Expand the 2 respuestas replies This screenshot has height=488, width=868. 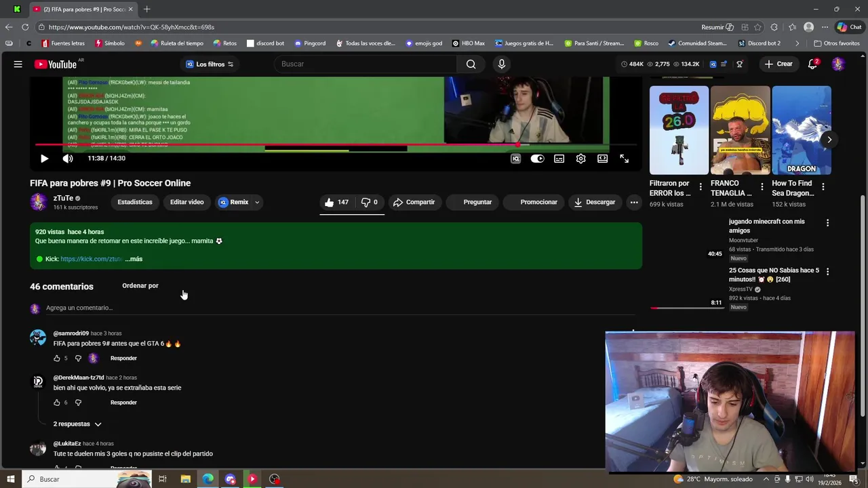click(77, 424)
